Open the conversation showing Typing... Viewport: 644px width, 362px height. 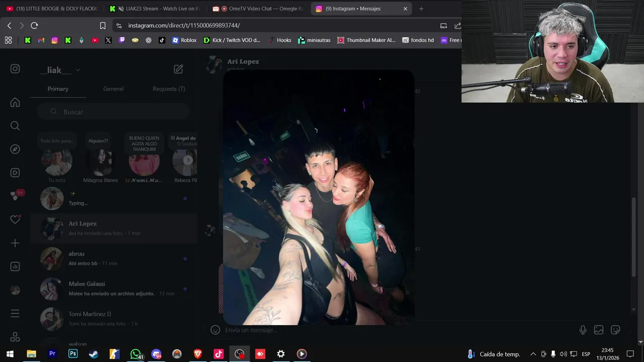[114, 198]
